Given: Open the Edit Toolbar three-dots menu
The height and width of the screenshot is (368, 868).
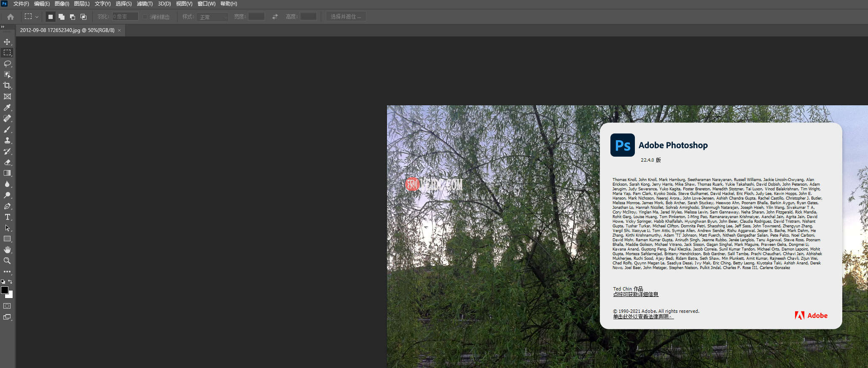Looking at the screenshot, I should tap(7, 272).
